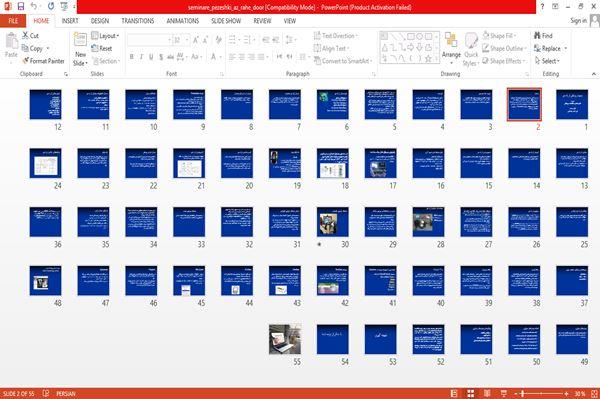The image size is (600, 399).
Task: Toggle Align Left paragraph alignment
Action: pyautogui.click(x=232, y=57)
